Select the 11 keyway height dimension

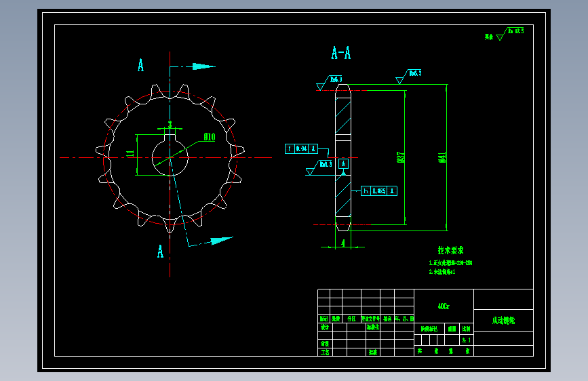130,153
